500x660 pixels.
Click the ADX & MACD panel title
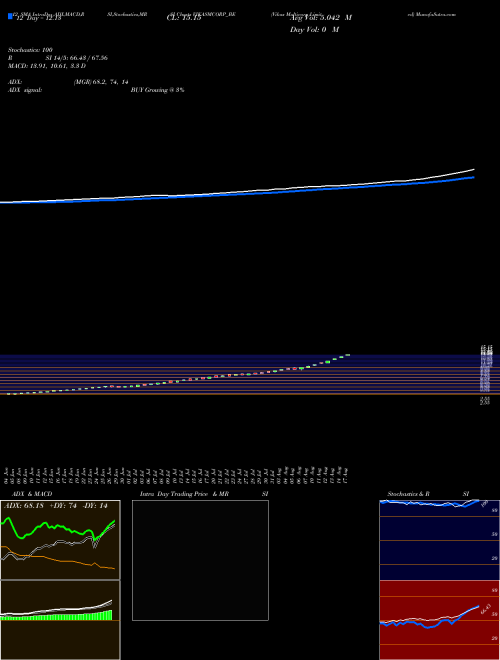tap(32, 494)
